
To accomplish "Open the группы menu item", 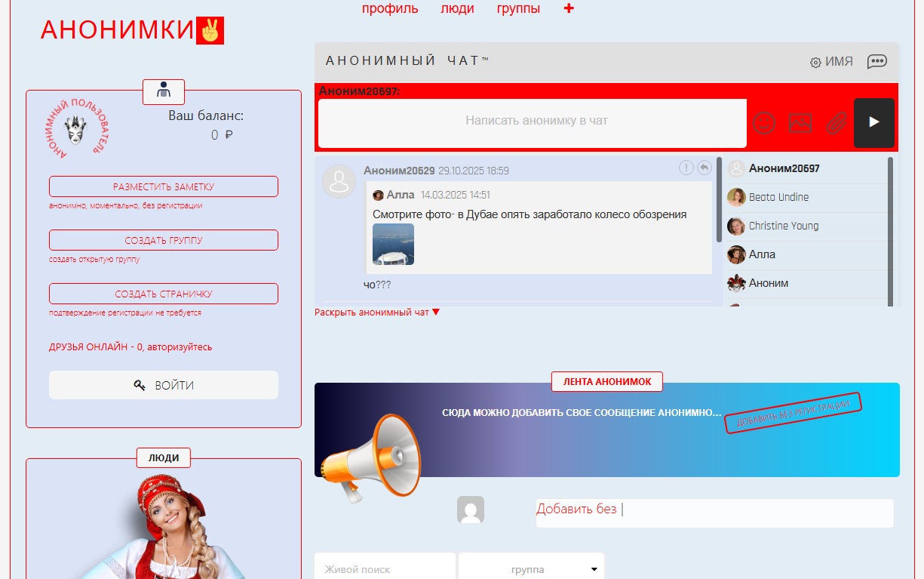I will pos(518,9).
